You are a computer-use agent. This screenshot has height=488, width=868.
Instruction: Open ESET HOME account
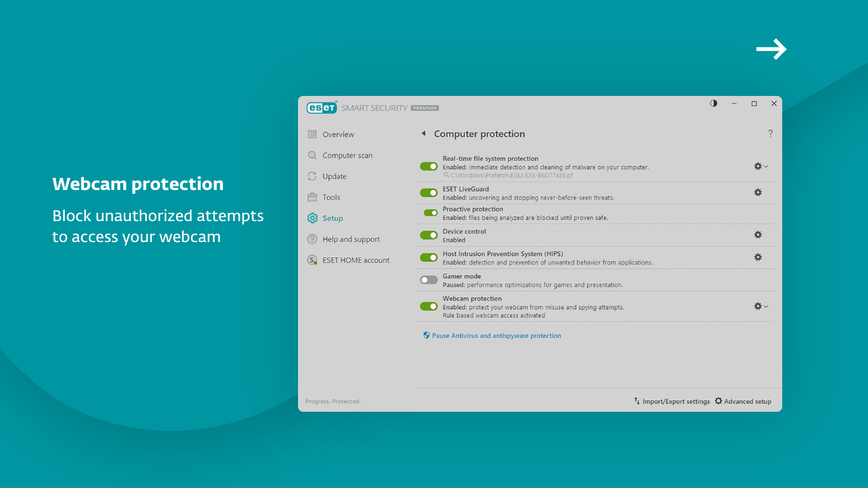(x=355, y=260)
